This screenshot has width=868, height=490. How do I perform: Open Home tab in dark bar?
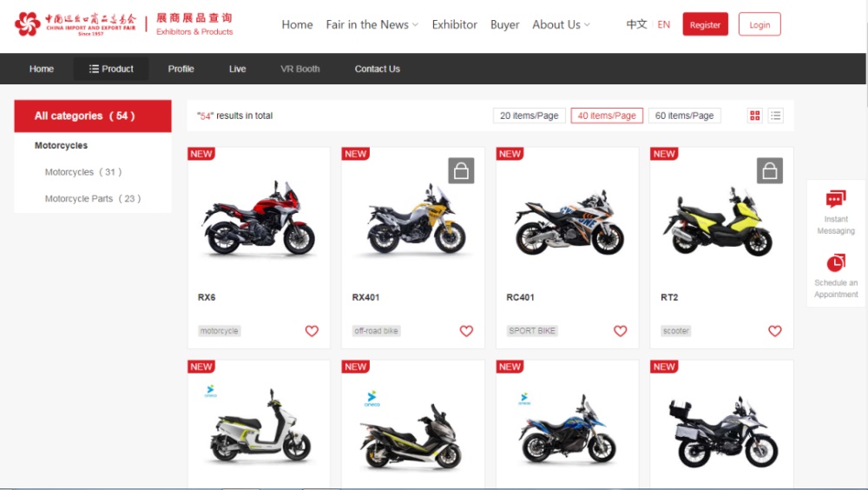(x=42, y=69)
